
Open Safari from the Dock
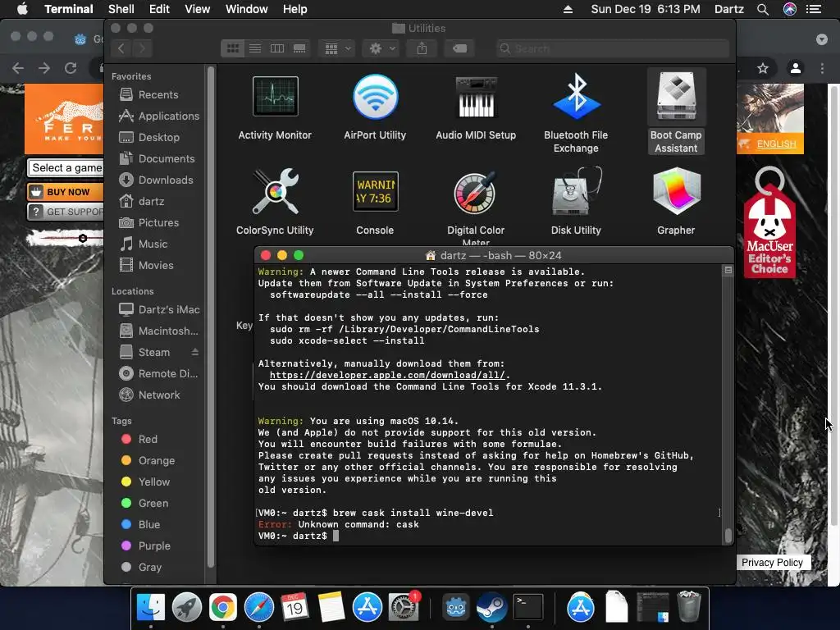(x=258, y=607)
